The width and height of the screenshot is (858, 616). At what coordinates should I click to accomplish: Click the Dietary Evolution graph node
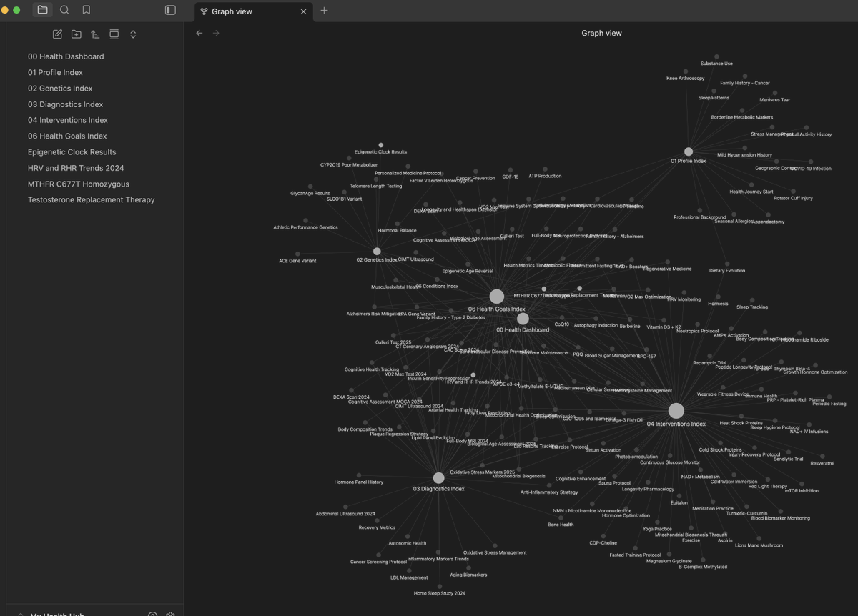point(727,264)
